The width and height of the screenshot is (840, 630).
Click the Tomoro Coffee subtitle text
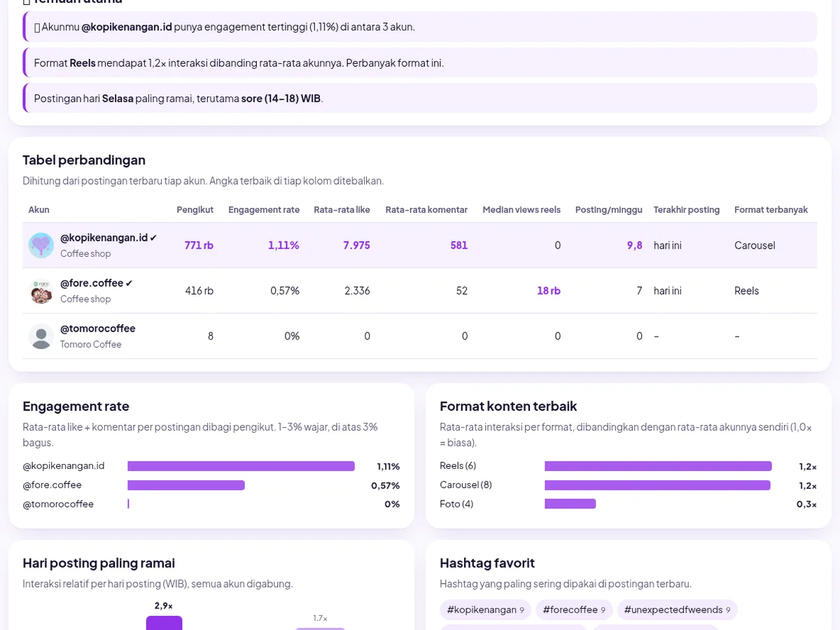click(x=91, y=344)
